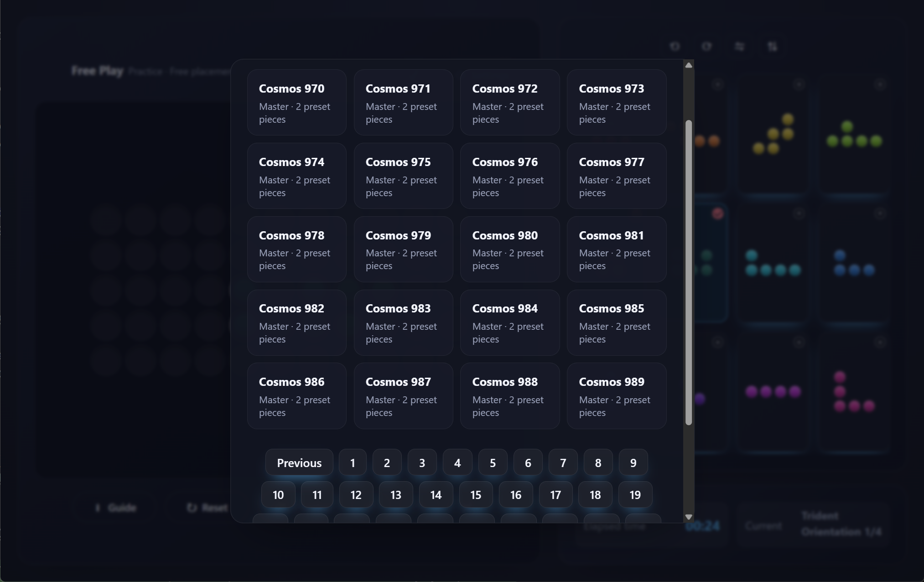Click the scroll-up arrow of level list

coord(689,66)
